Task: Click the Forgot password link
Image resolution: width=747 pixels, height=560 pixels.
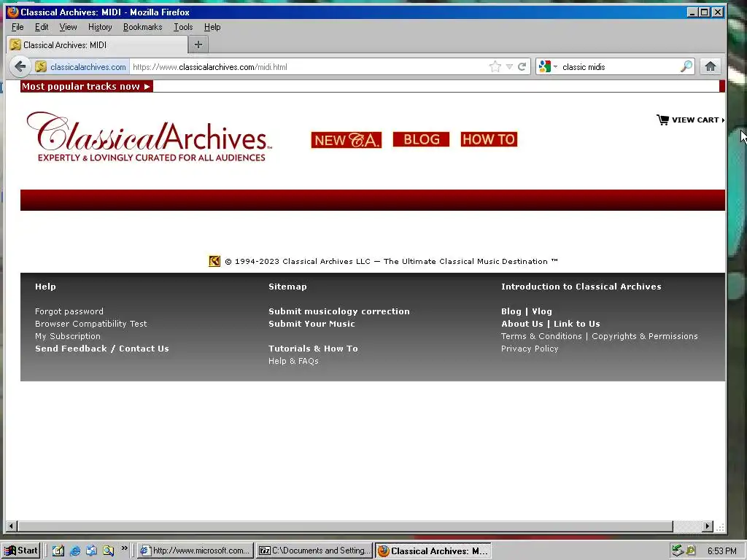Action: [69, 311]
